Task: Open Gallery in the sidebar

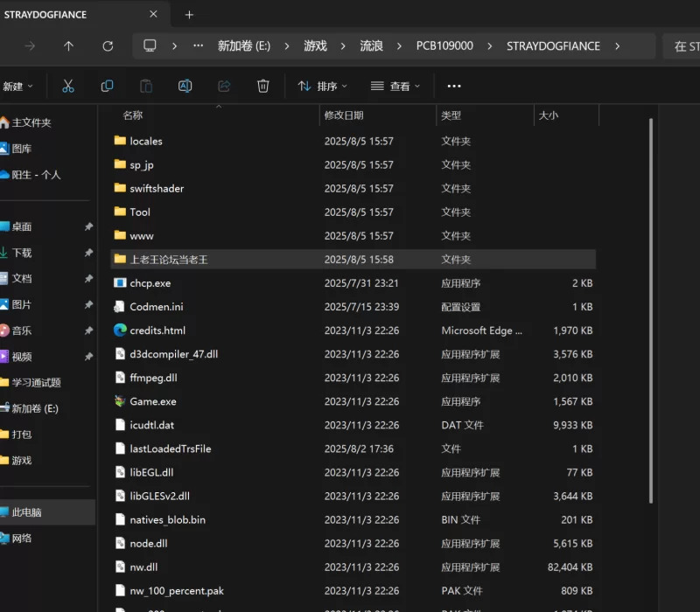Action: (x=17, y=148)
